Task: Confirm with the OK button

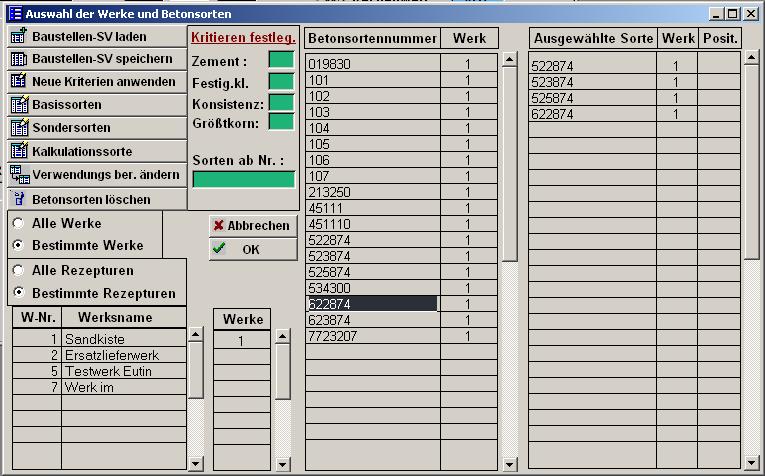Action: tap(252, 249)
